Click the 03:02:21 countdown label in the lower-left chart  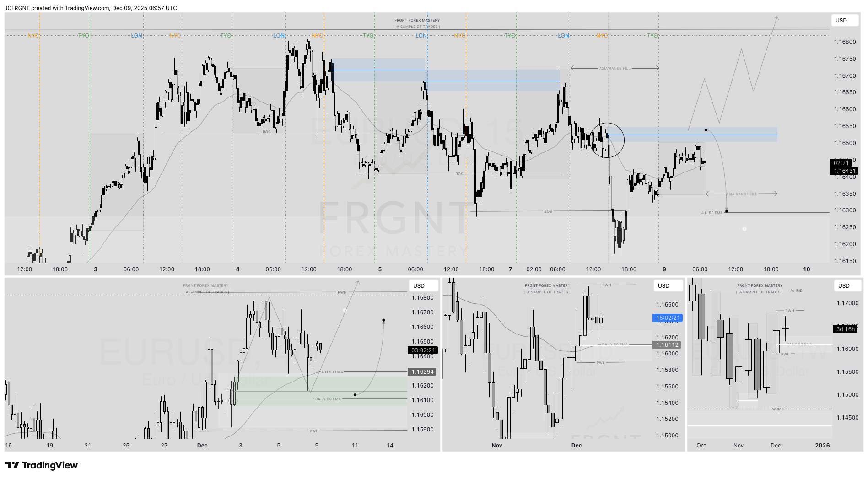tap(423, 350)
